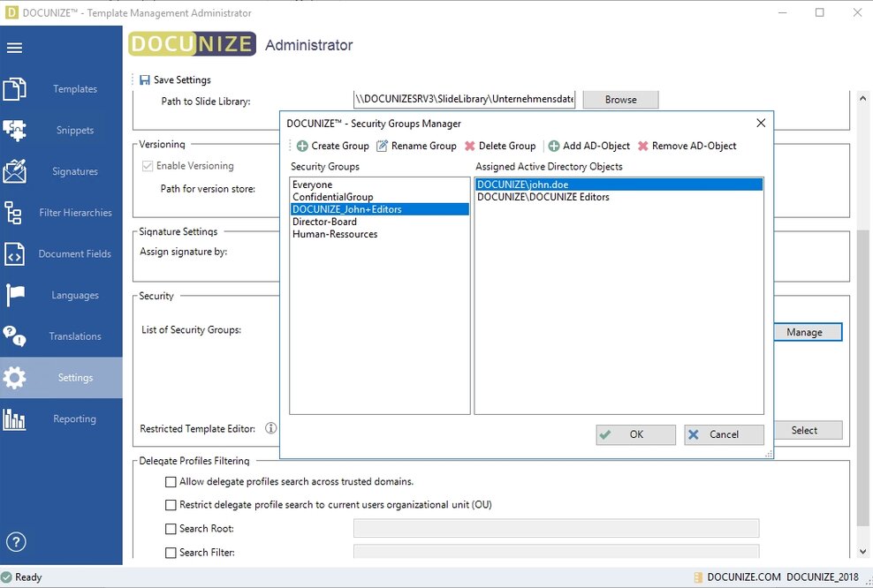Image resolution: width=873 pixels, height=588 pixels.
Task: Open the hamburger menu in sidebar
Action: point(14,49)
